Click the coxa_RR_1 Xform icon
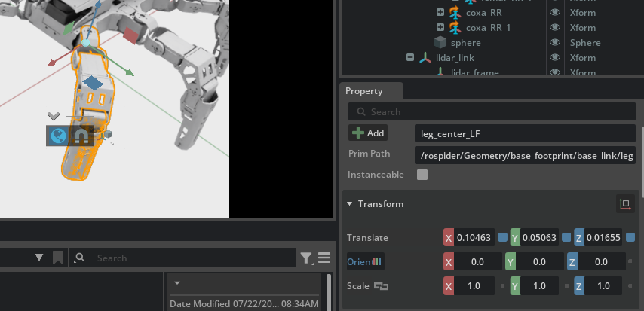 (x=455, y=28)
